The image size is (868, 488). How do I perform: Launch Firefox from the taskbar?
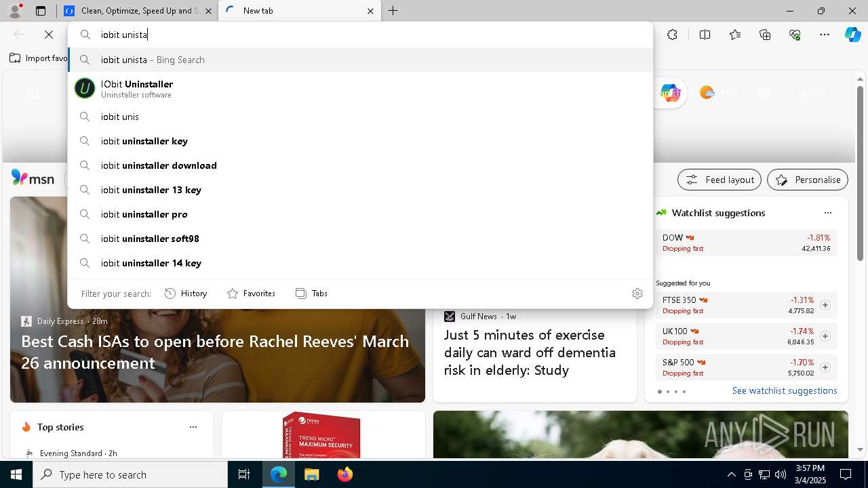(x=344, y=474)
